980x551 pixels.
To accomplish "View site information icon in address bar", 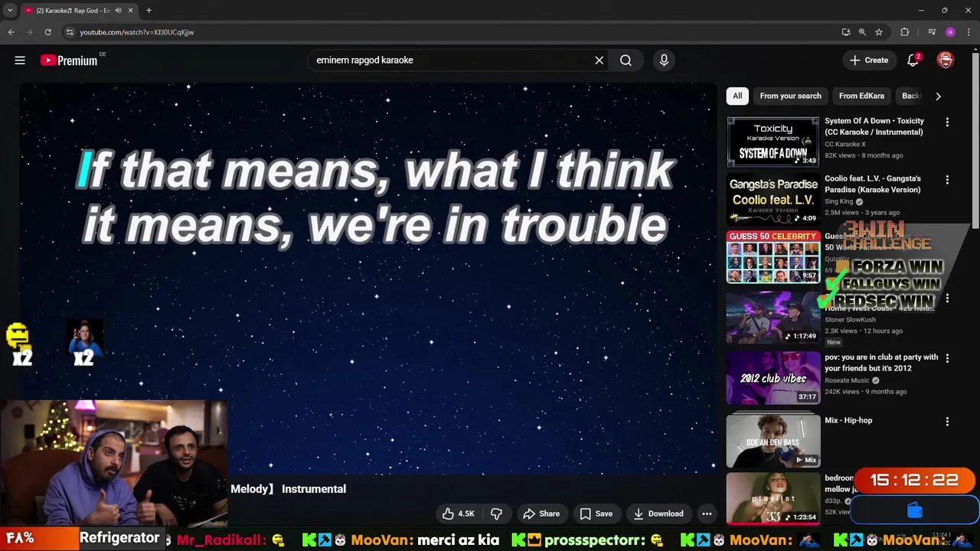I will click(x=69, y=32).
